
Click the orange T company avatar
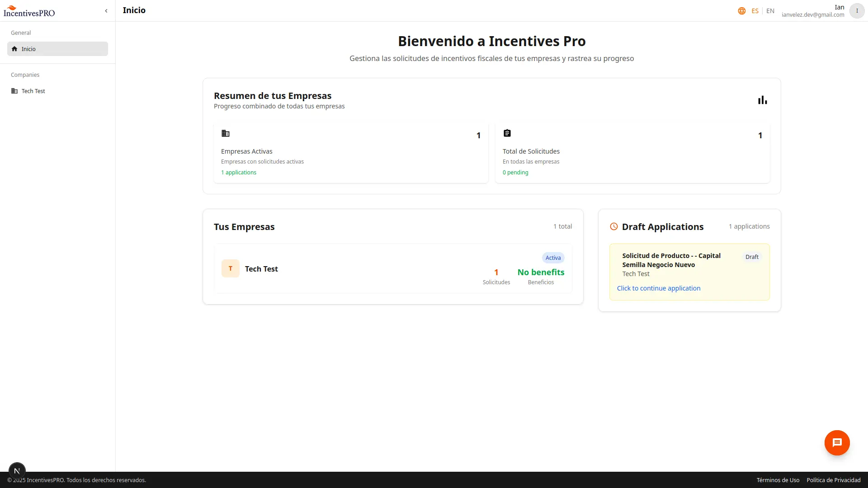pyautogui.click(x=230, y=268)
